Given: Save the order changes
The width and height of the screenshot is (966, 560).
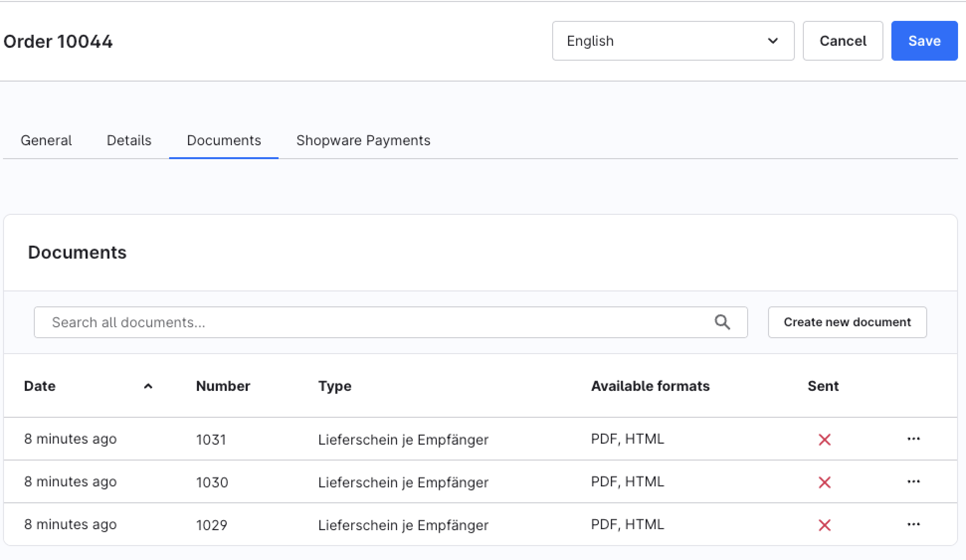Looking at the screenshot, I should click(x=924, y=41).
